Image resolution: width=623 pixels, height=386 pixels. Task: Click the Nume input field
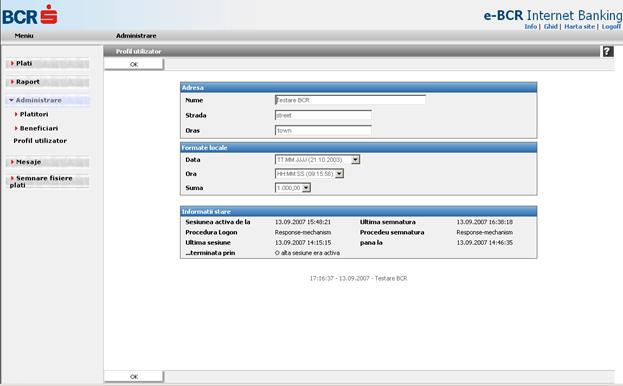tap(350, 100)
